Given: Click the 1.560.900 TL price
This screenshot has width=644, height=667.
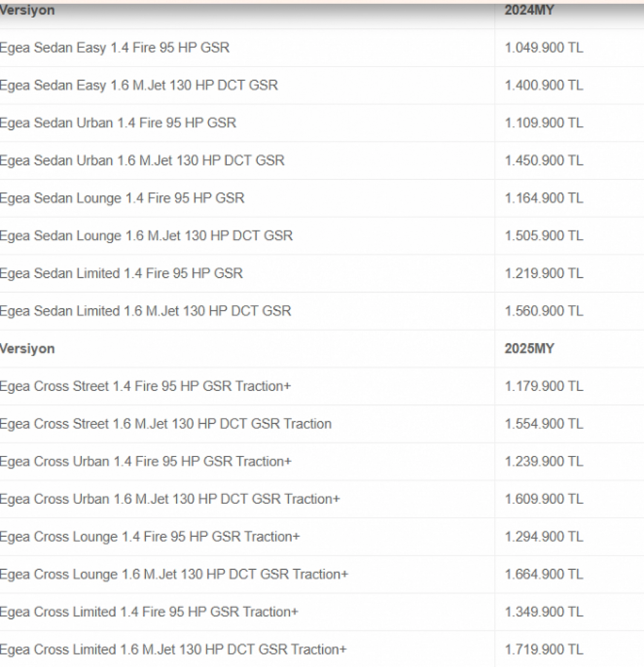Looking at the screenshot, I should pos(544,311).
